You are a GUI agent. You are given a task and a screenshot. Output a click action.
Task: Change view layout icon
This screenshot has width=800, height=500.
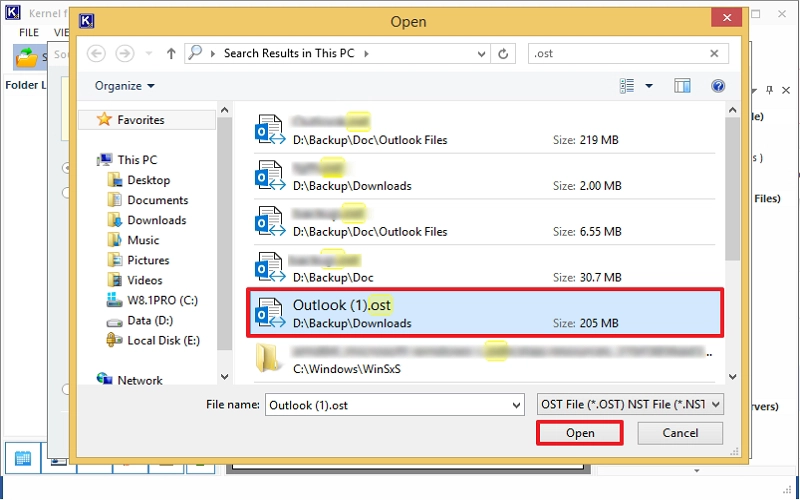point(627,86)
